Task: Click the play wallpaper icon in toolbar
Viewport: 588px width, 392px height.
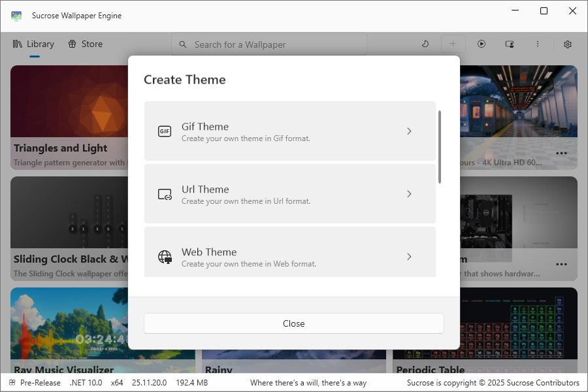Action: coord(482,44)
